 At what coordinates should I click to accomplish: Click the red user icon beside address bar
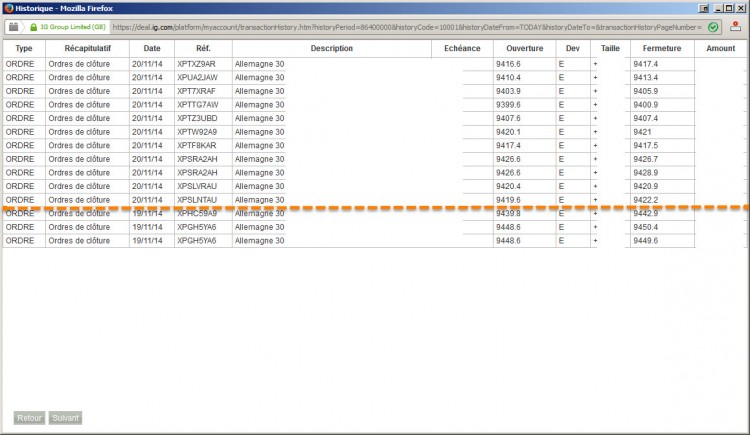coord(735,27)
